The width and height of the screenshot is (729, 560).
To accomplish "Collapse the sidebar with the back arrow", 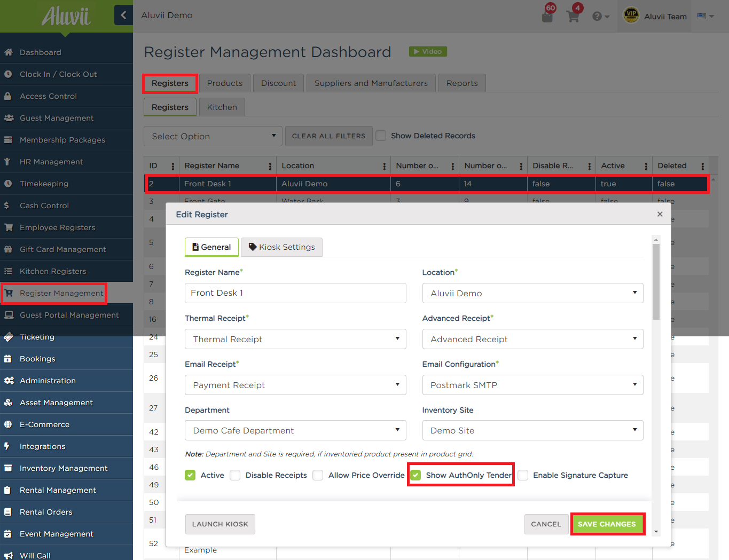I will click(x=123, y=15).
